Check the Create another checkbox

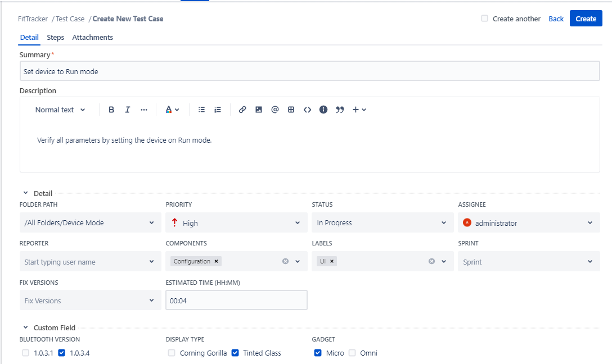(484, 19)
